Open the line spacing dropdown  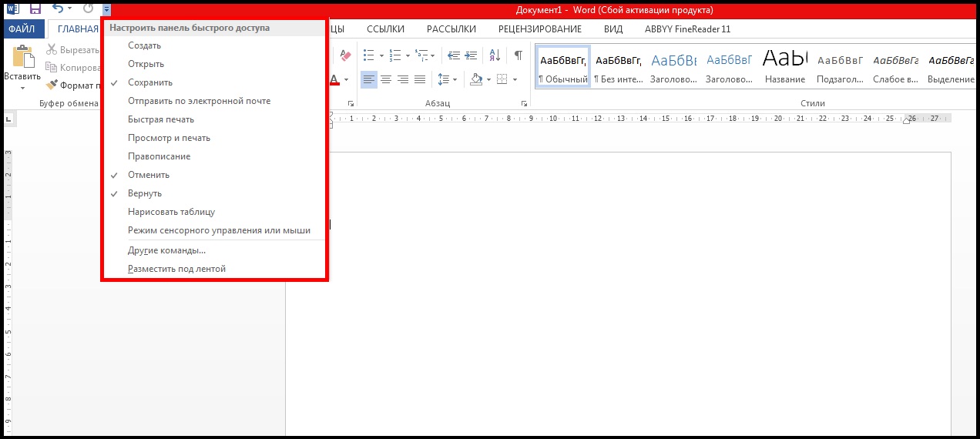click(447, 79)
